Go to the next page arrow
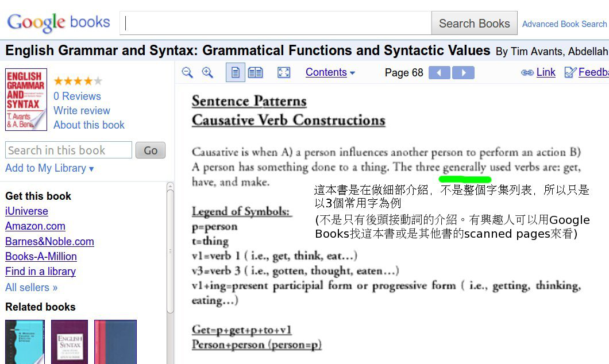This screenshot has height=364, width=609. tap(463, 73)
